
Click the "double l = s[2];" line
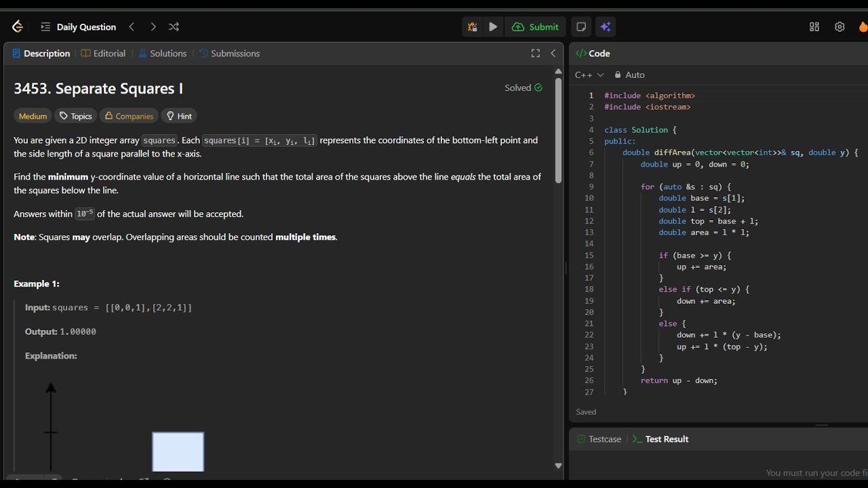695,209
